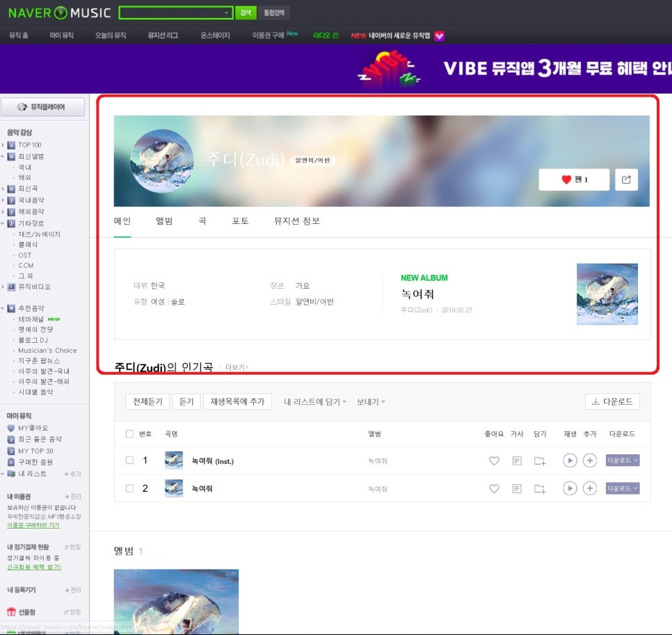Click the 전체듣기 button
The width and height of the screenshot is (672, 635).
click(x=147, y=401)
